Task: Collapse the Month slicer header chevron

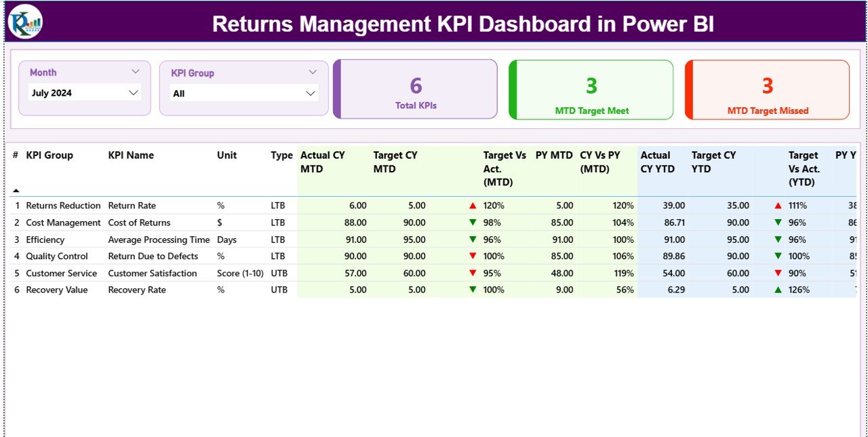Action: [x=135, y=71]
